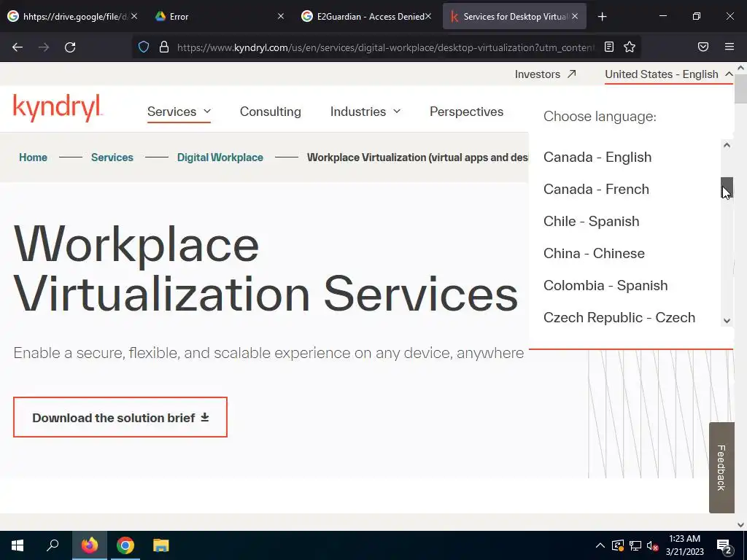Close the drive.google tab
Screen dimensions: 747x560
134,16
